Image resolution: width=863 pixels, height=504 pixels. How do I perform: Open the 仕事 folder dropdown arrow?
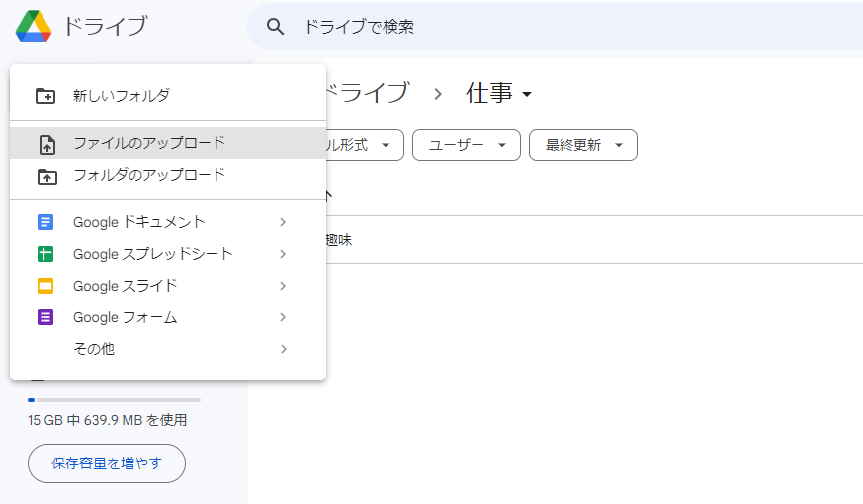pos(527,94)
